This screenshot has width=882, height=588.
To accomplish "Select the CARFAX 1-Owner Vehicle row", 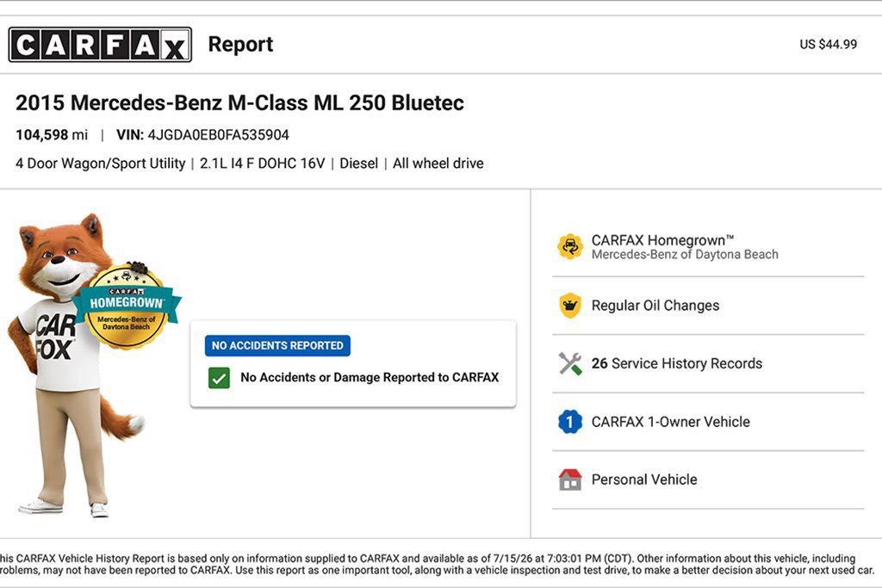I will [708, 422].
